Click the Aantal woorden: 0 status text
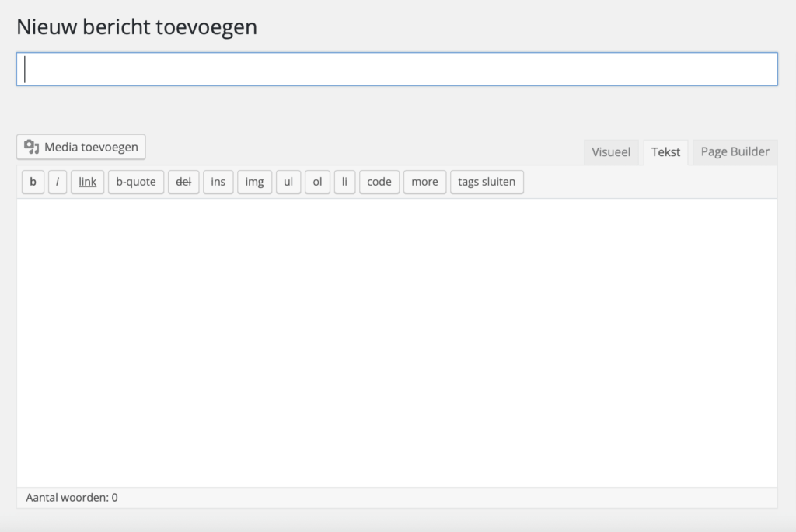 point(72,498)
